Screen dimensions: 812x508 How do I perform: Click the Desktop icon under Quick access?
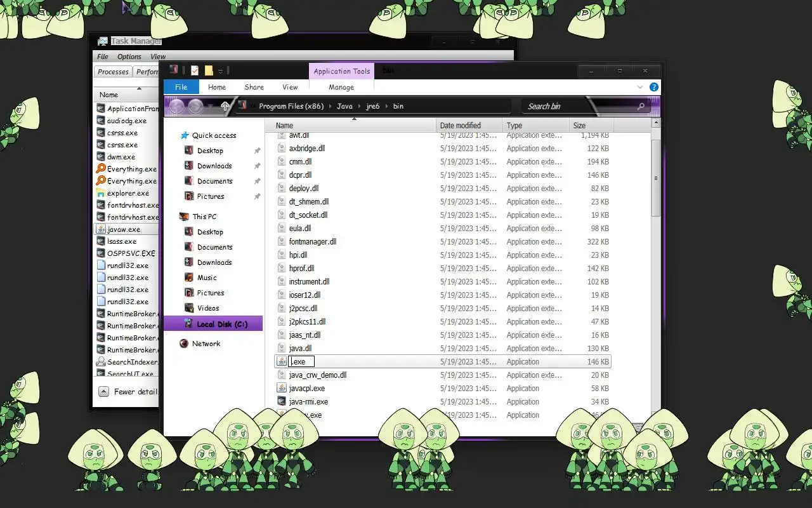188,150
